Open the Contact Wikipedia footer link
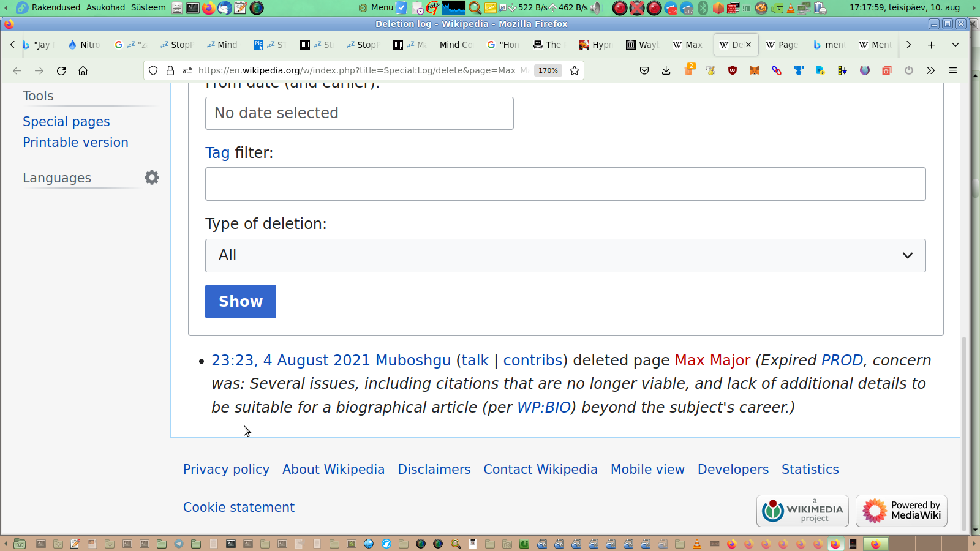The width and height of the screenshot is (980, 551). pos(540,470)
